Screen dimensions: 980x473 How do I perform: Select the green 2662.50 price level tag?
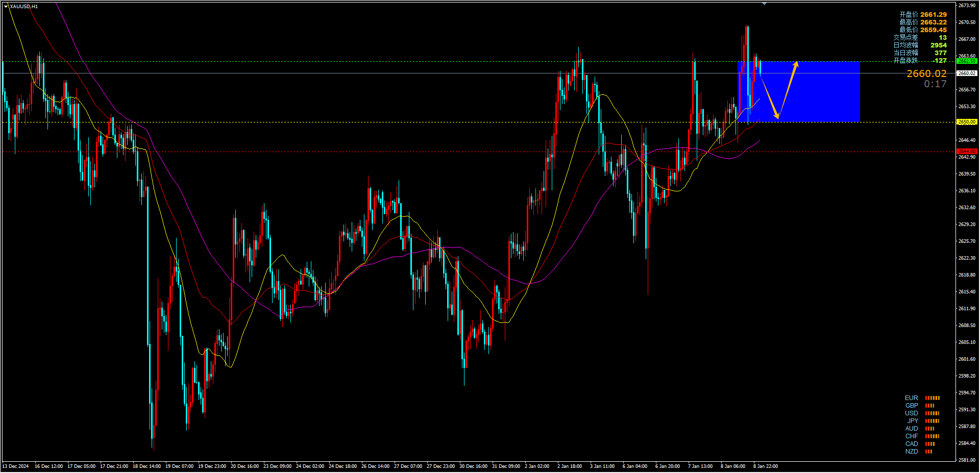(x=967, y=61)
